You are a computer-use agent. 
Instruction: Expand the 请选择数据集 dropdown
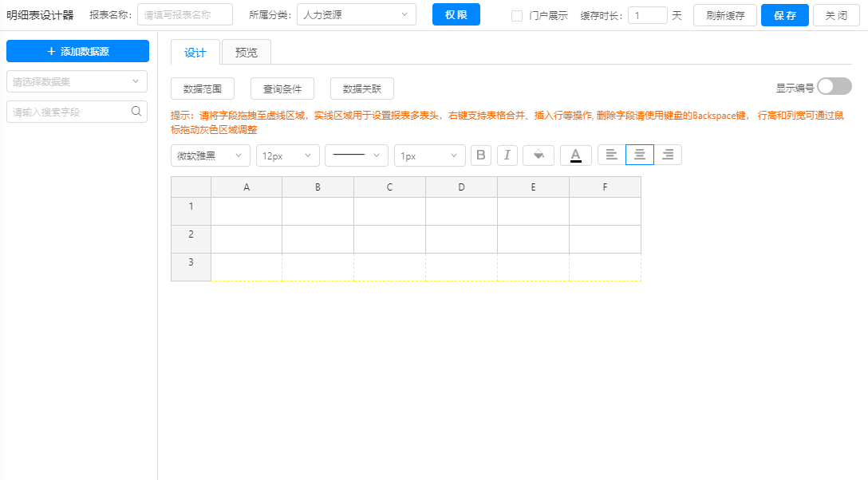[x=77, y=81]
